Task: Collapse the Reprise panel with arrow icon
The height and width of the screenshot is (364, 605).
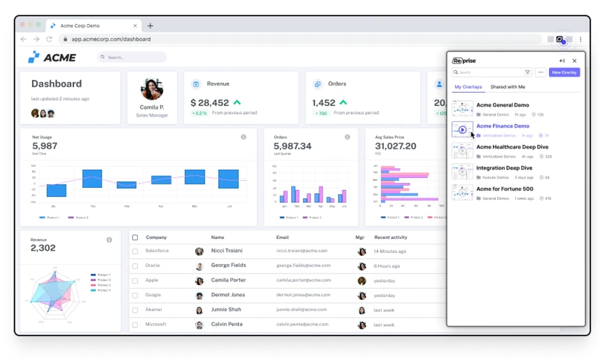Action: coord(562,61)
